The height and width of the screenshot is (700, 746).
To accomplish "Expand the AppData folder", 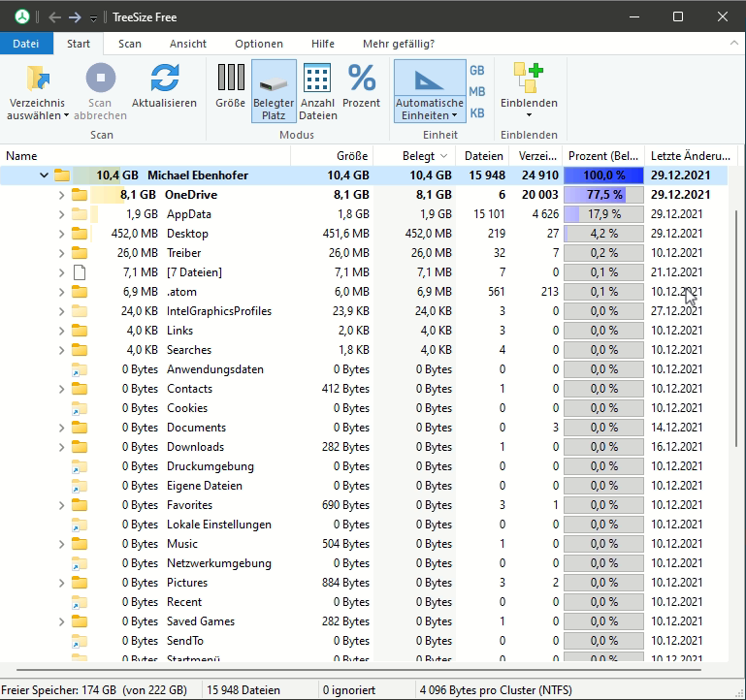I will pos(61,214).
